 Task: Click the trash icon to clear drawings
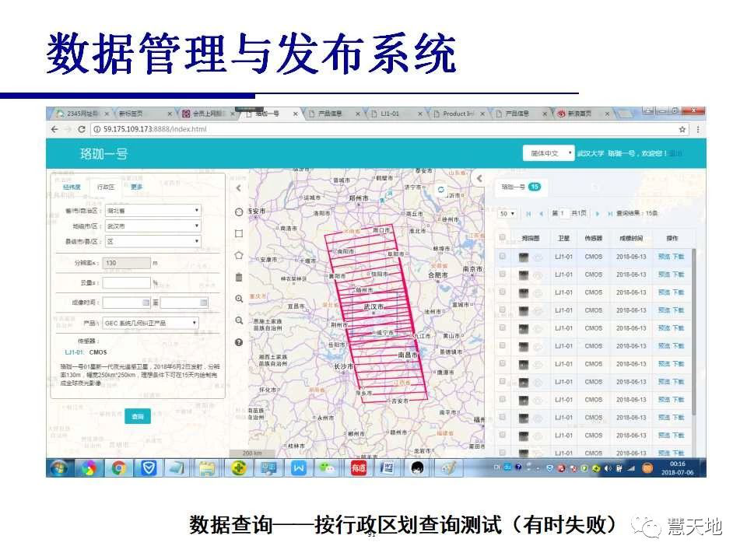point(239,277)
